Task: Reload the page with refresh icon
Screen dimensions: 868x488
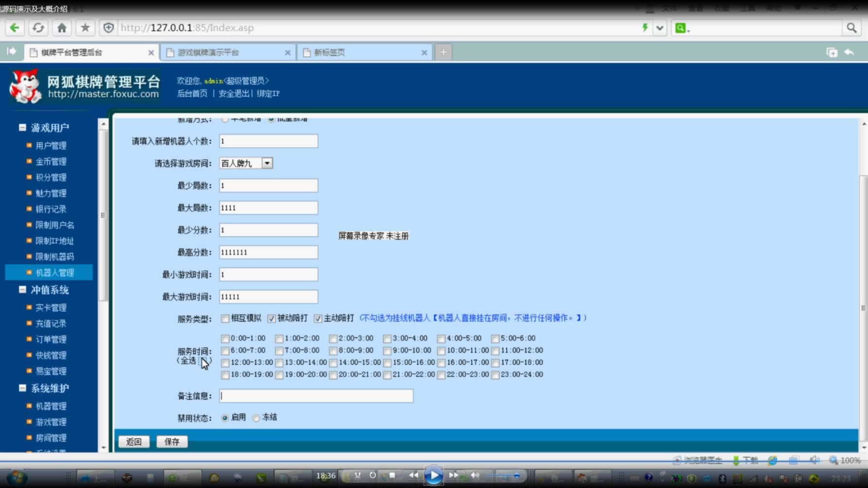Action: pos(38,28)
